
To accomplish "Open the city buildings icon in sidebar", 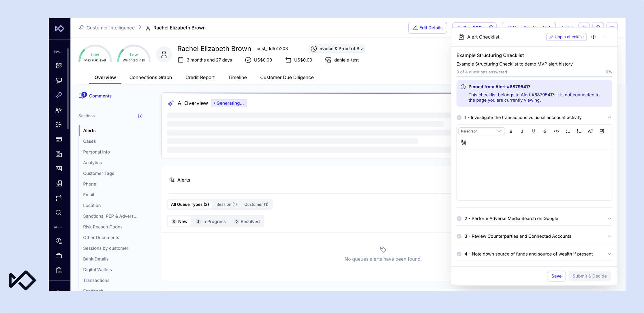I will 59,183.
